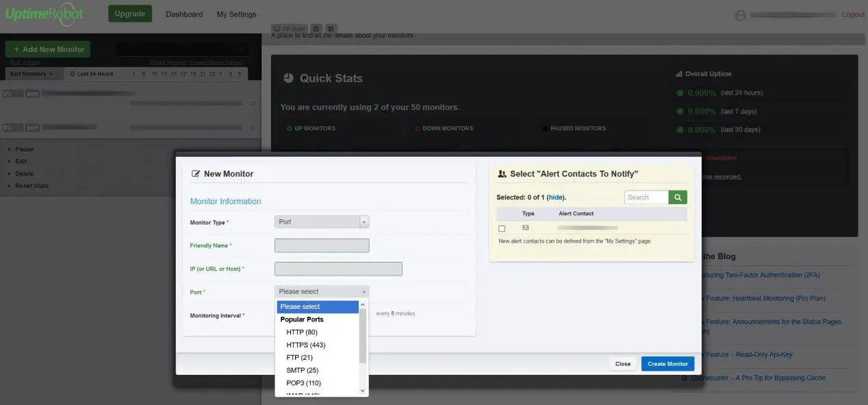Click the Create Monitor button
The image size is (868, 405).
tap(667, 364)
